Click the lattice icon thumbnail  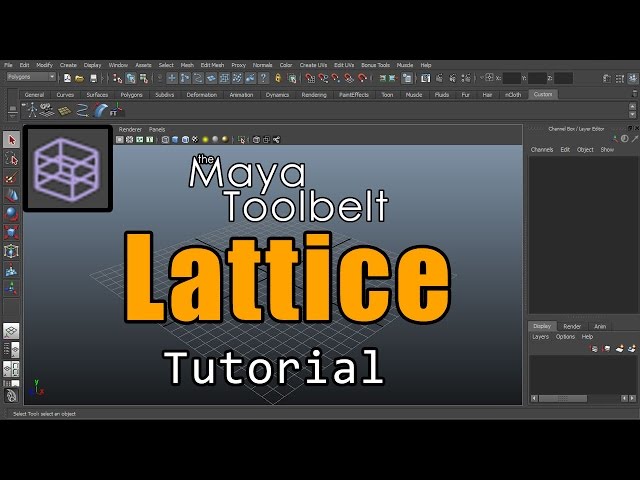pos(68,169)
